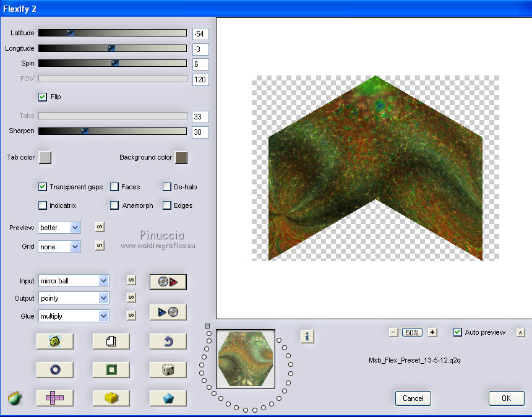Click the S button next to Preview
532x417 pixels.
point(100,226)
